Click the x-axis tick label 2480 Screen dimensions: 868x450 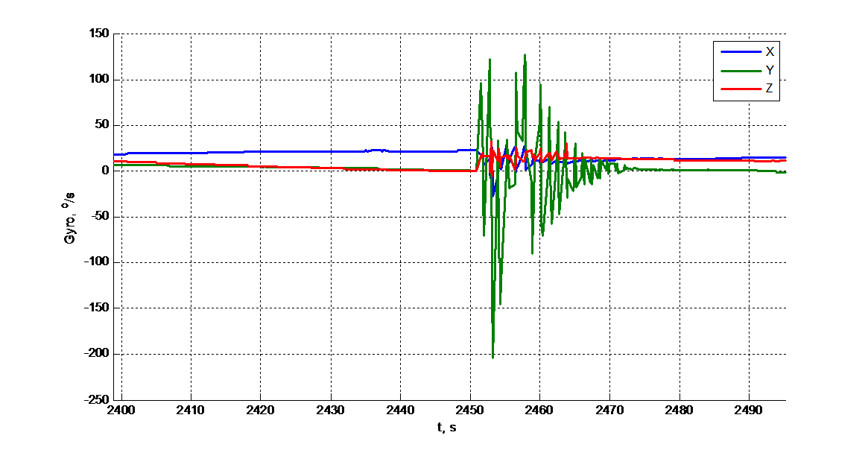point(679,411)
